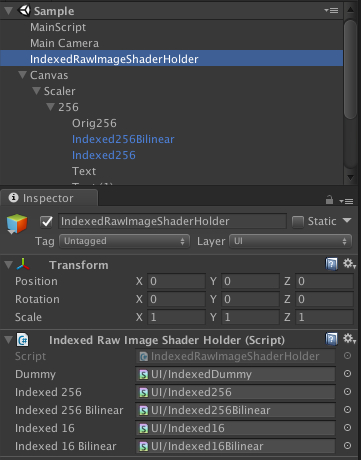
Task: Select MainScript in the hierarchy
Action: 58,27
